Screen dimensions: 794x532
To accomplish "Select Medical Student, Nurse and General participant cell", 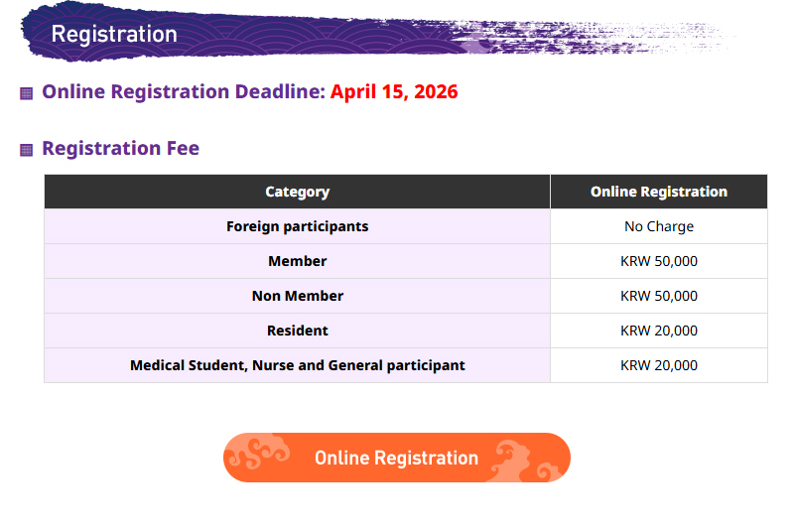I will coord(297,365).
